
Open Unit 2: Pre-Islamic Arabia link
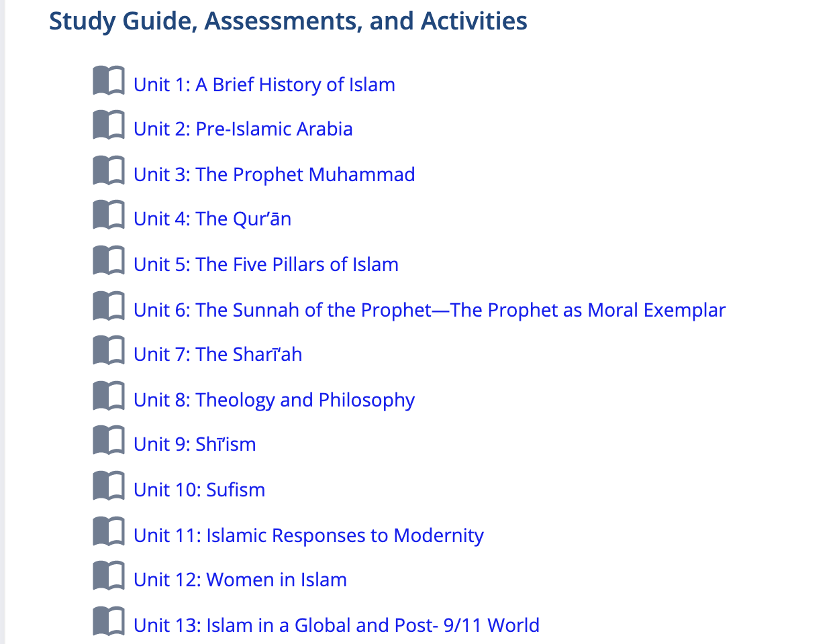tap(243, 129)
